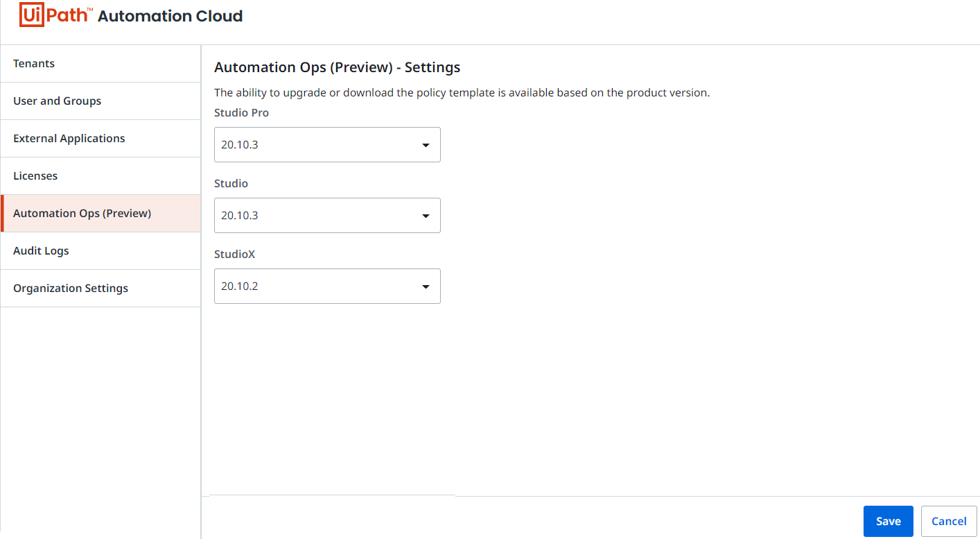The width and height of the screenshot is (980, 539).
Task: Click the StudioX label
Action: [234, 254]
